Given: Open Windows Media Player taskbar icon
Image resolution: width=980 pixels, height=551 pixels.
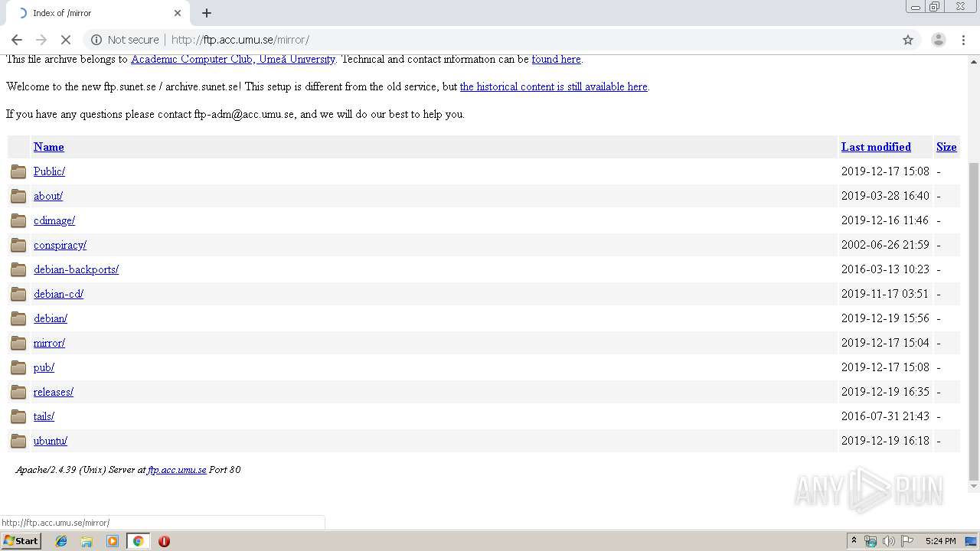Looking at the screenshot, I should point(113,541).
